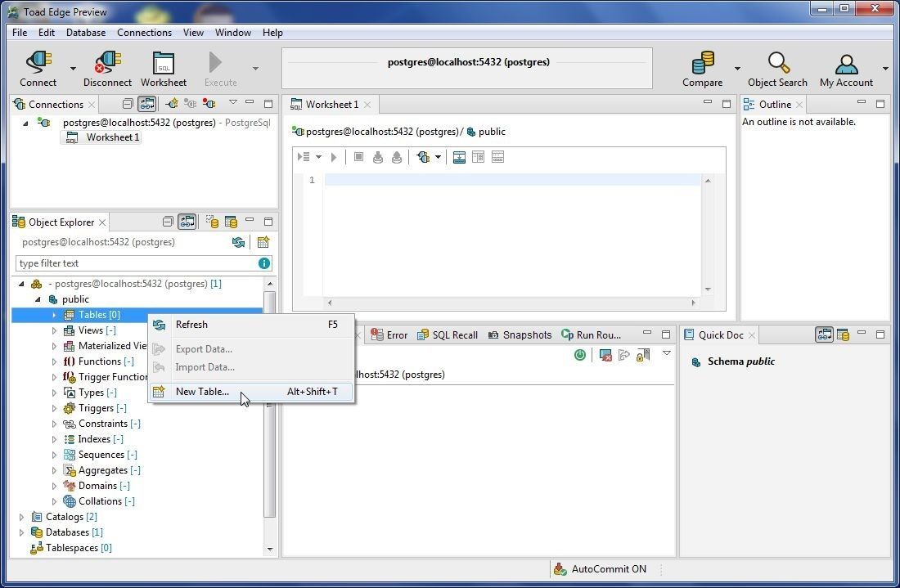The image size is (900, 588).
Task: Open the File menu
Action: click(x=20, y=32)
